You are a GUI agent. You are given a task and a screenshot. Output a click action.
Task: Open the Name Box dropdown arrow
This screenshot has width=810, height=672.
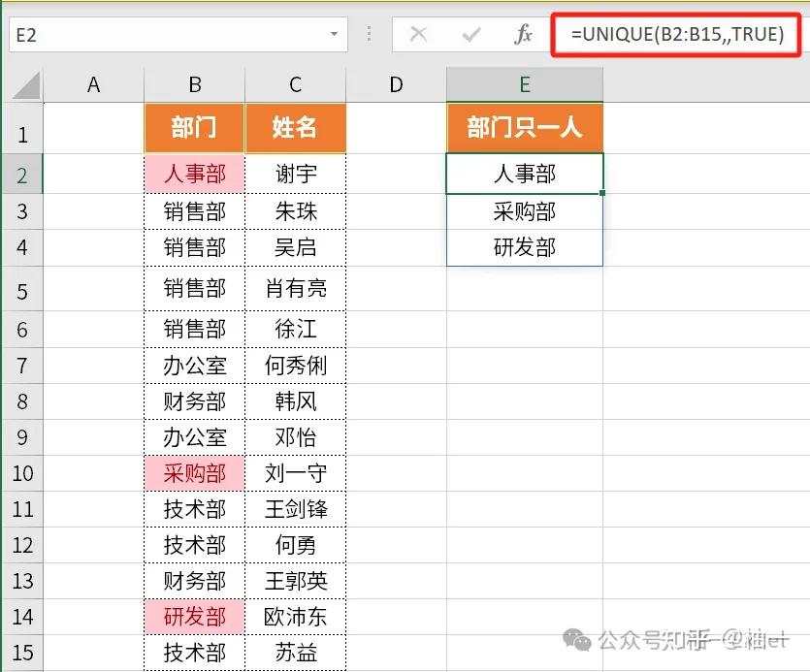[x=335, y=34]
